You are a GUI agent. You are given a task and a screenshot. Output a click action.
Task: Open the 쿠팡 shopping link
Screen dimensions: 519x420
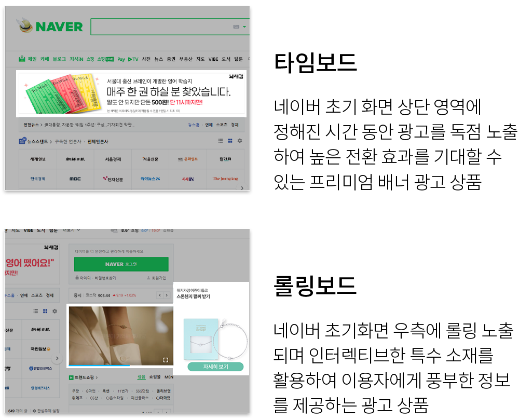(x=75, y=391)
